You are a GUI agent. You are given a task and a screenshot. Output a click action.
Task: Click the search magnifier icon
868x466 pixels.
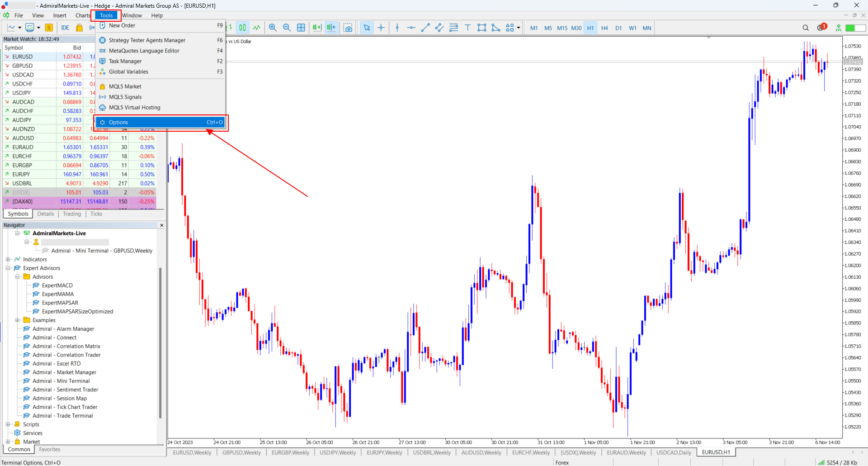pos(806,28)
